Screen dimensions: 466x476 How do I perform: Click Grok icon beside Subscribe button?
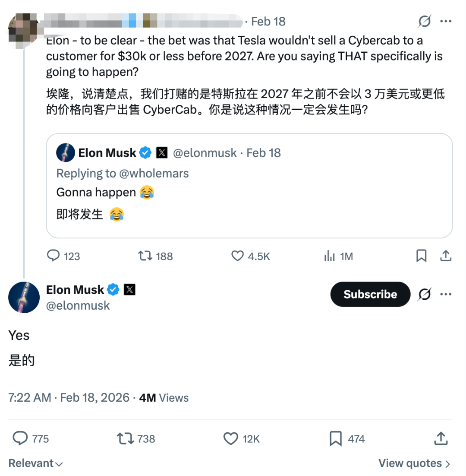point(425,294)
